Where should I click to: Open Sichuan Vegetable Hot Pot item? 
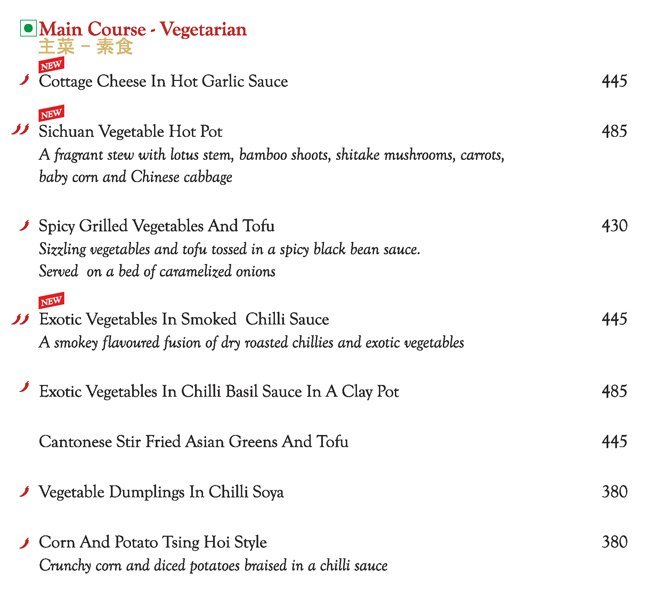coord(130,132)
